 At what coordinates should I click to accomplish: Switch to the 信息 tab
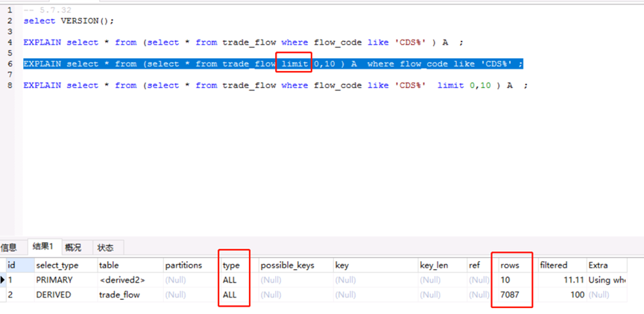[x=9, y=248]
